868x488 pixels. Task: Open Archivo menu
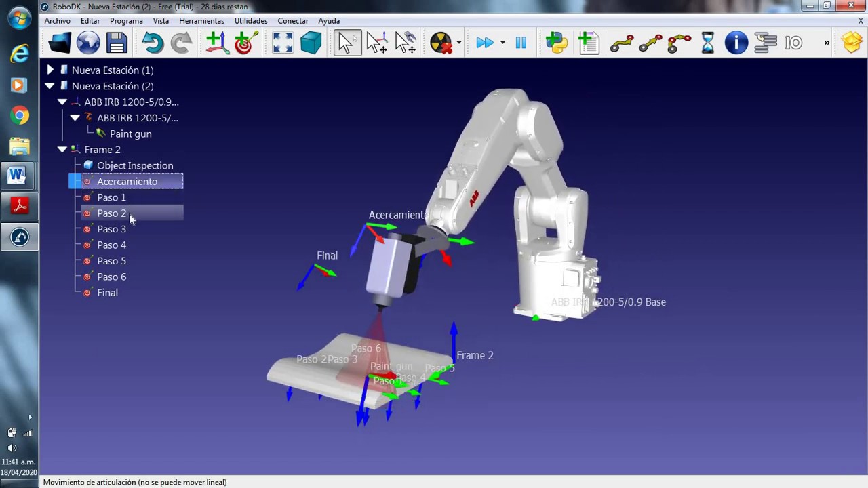tap(58, 21)
